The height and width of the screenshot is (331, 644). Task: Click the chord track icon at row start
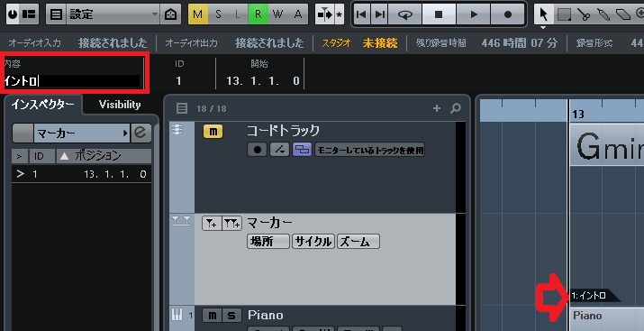[177, 130]
